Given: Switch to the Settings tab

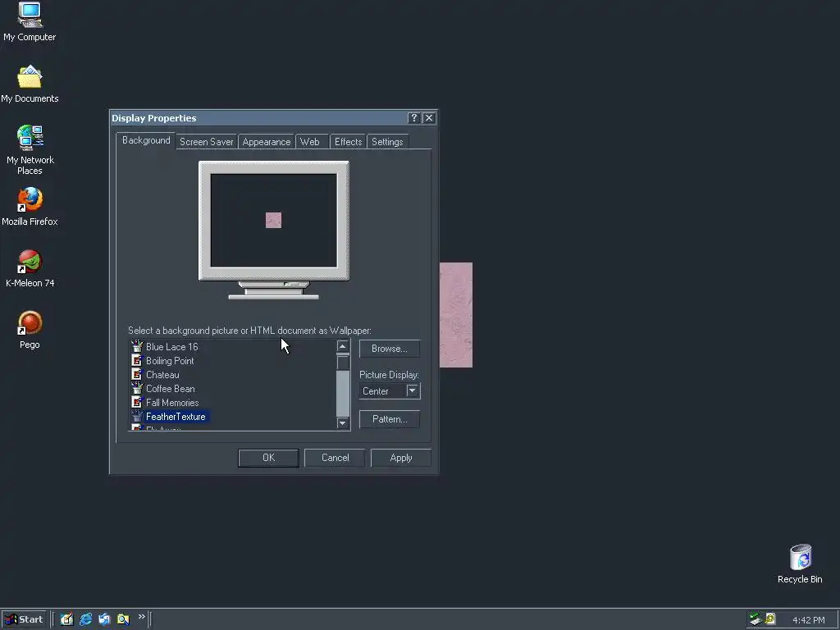Looking at the screenshot, I should [x=387, y=142].
